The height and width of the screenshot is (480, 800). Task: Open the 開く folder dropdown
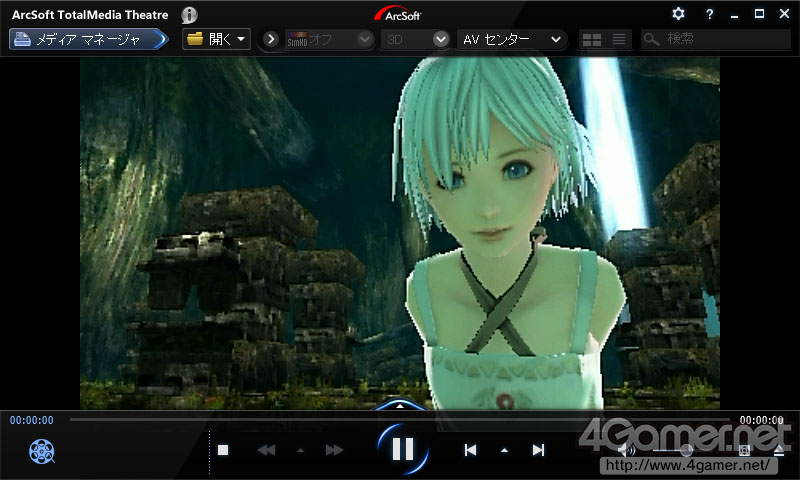(216, 39)
